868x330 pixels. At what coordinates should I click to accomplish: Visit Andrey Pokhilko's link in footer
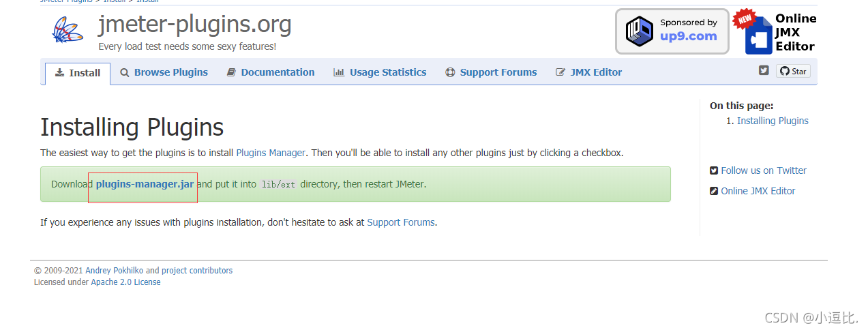click(115, 271)
